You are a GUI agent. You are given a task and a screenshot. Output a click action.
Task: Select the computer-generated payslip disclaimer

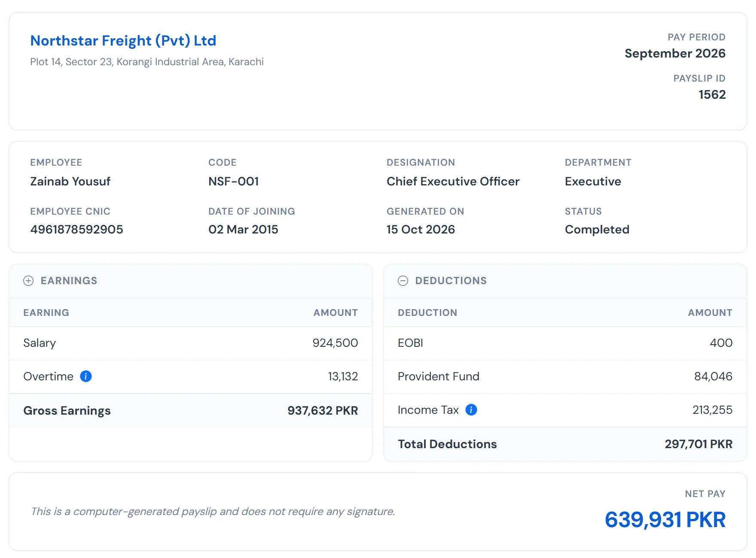pyautogui.click(x=213, y=512)
